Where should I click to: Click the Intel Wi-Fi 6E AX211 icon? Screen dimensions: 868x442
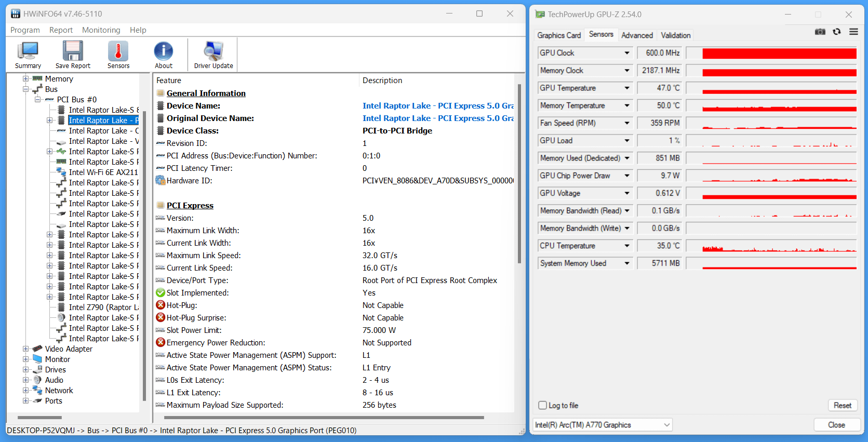click(x=61, y=172)
